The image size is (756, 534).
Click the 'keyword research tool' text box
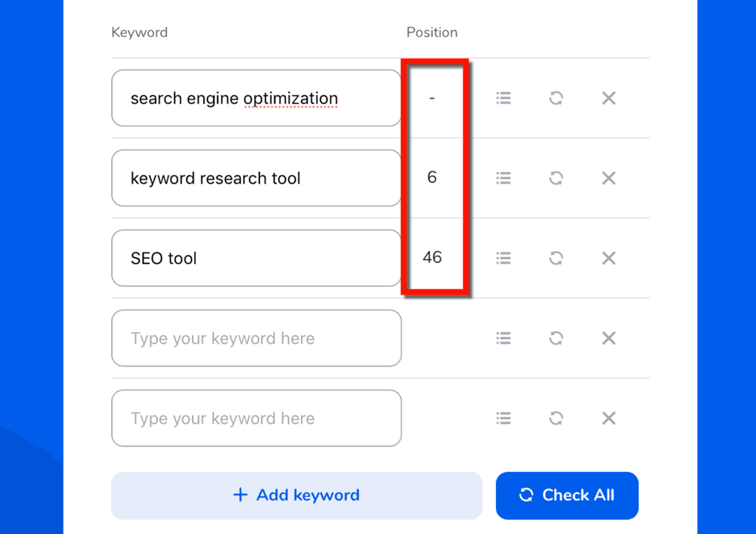256,177
